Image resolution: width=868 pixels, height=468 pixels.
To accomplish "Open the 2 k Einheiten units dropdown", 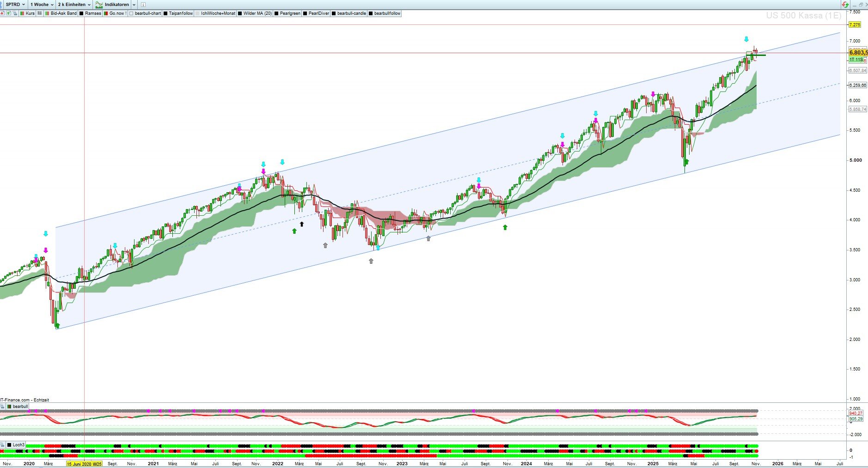I will 74,5.
